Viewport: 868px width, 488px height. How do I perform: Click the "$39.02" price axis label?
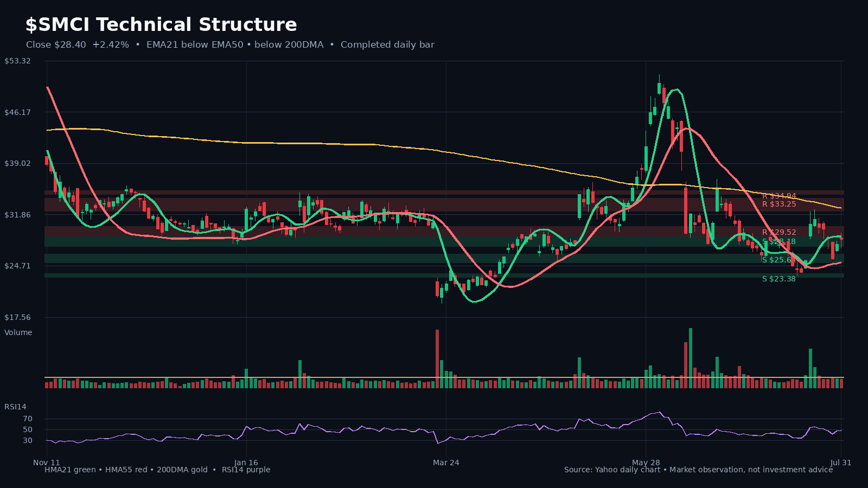(17, 163)
